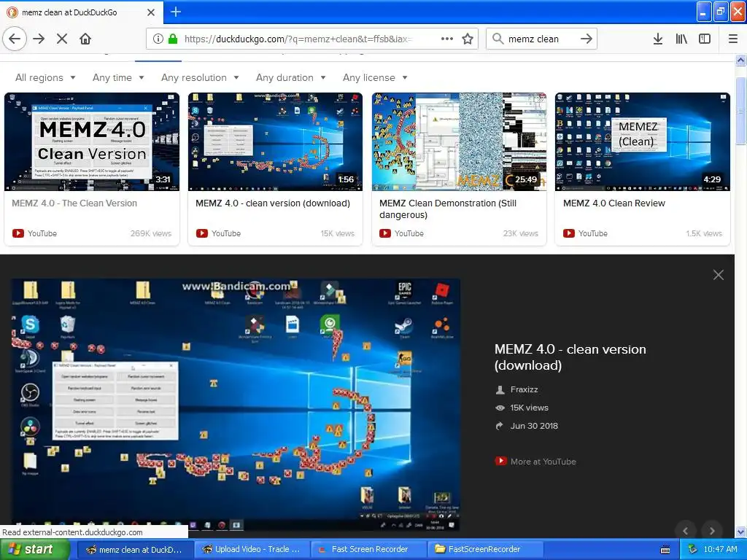This screenshot has width=747, height=560.
Task: Click YouTube icon on 15K views card
Action: (x=202, y=233)
